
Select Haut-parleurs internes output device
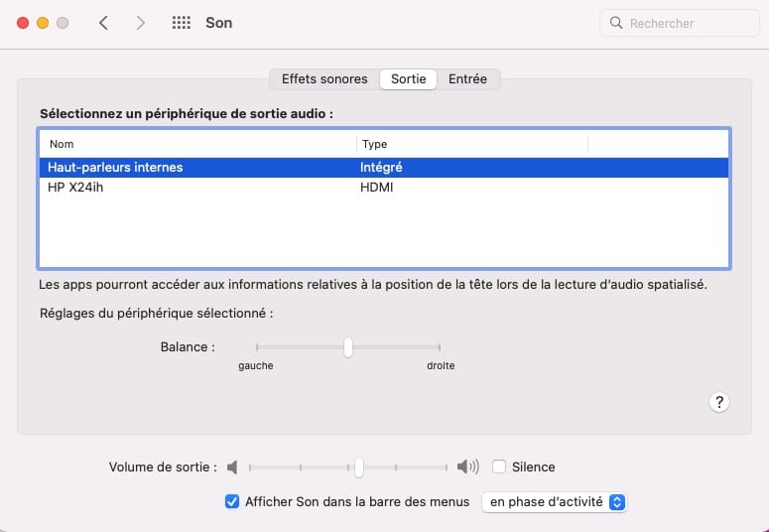pyautogui.click(x=198, y=168)
